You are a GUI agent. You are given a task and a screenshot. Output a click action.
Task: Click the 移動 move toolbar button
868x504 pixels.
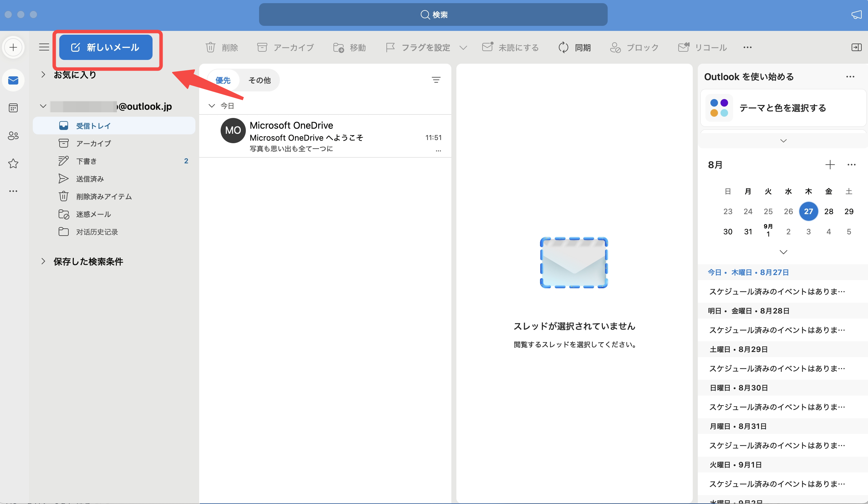click(x=350, y=47)
